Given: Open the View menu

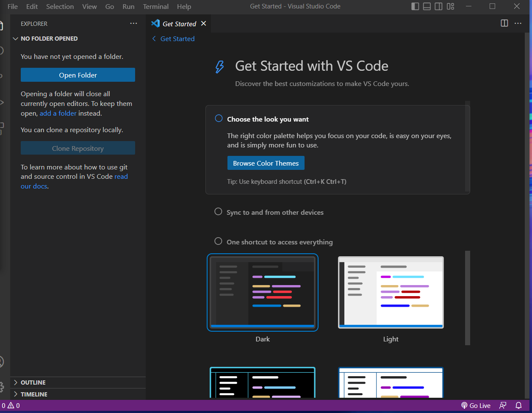Looking at the screenshot, I should pos(89,6).
